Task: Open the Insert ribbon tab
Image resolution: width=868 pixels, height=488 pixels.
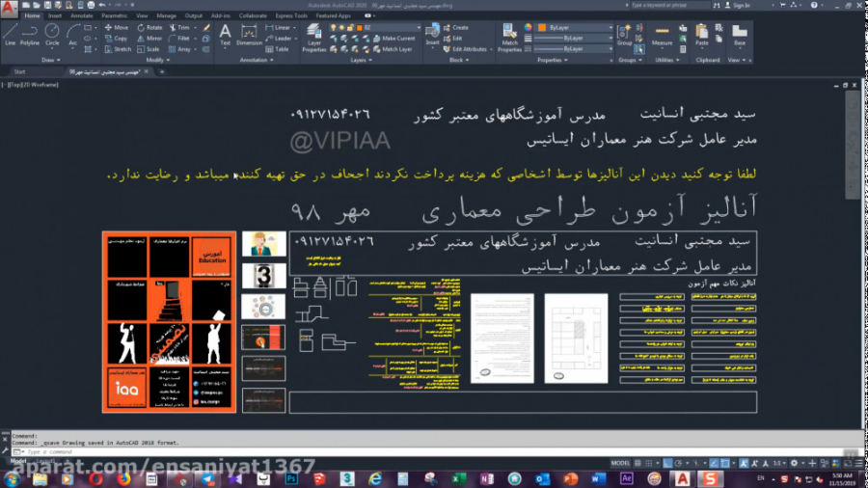Action: 55,16
